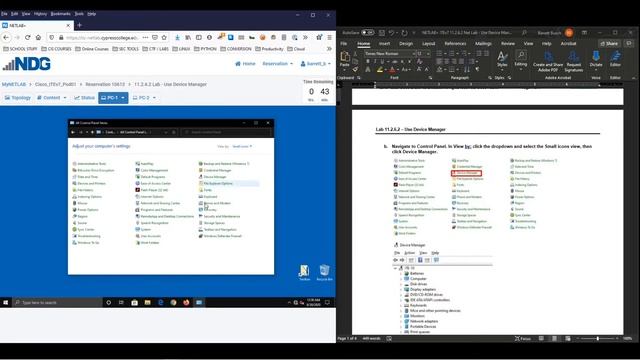This screenshot has height=360, width=640.
Task: Click the Share button in Word
Action: 609,43
